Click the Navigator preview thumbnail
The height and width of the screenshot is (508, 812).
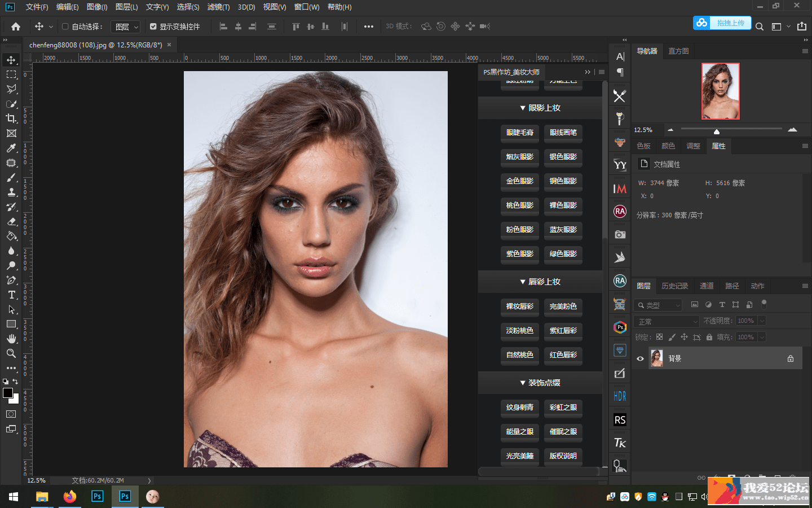(720, 91)
